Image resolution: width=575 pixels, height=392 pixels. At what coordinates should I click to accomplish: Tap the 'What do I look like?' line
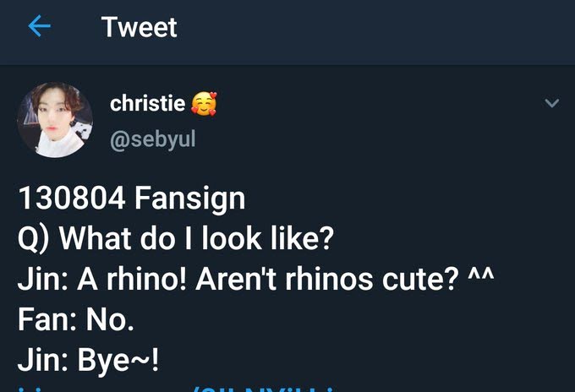[177, 239]
